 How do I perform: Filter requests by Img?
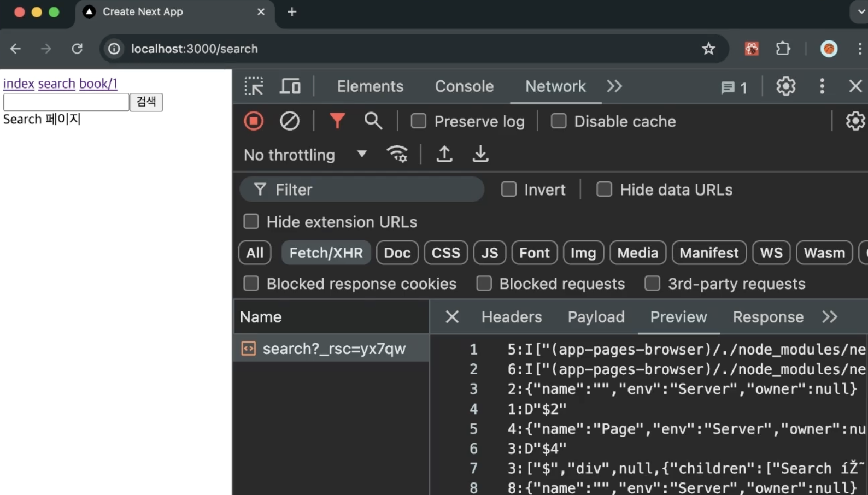point(583,253)
